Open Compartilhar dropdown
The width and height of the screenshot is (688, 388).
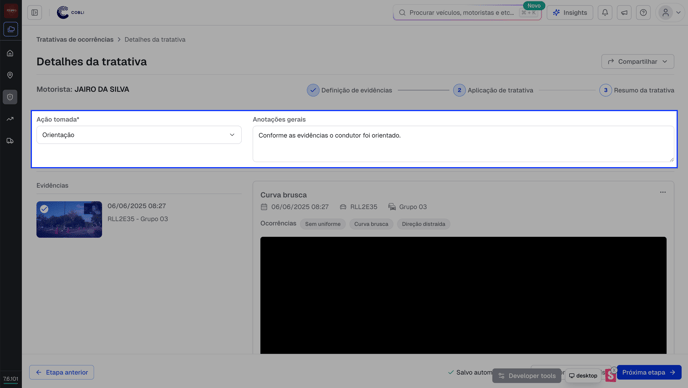[x=638, y=61]
